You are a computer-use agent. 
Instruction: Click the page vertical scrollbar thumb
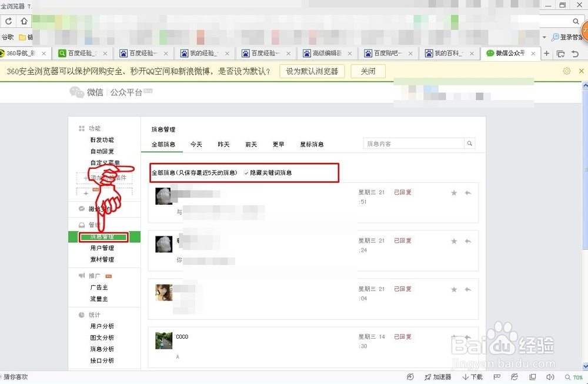pos(585,169)
